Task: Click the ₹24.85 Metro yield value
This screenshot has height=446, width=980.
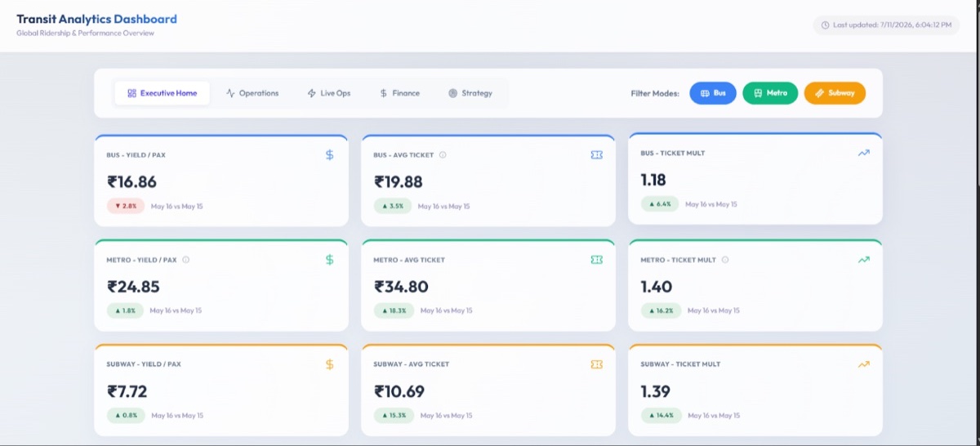Action: click(133, 287)
